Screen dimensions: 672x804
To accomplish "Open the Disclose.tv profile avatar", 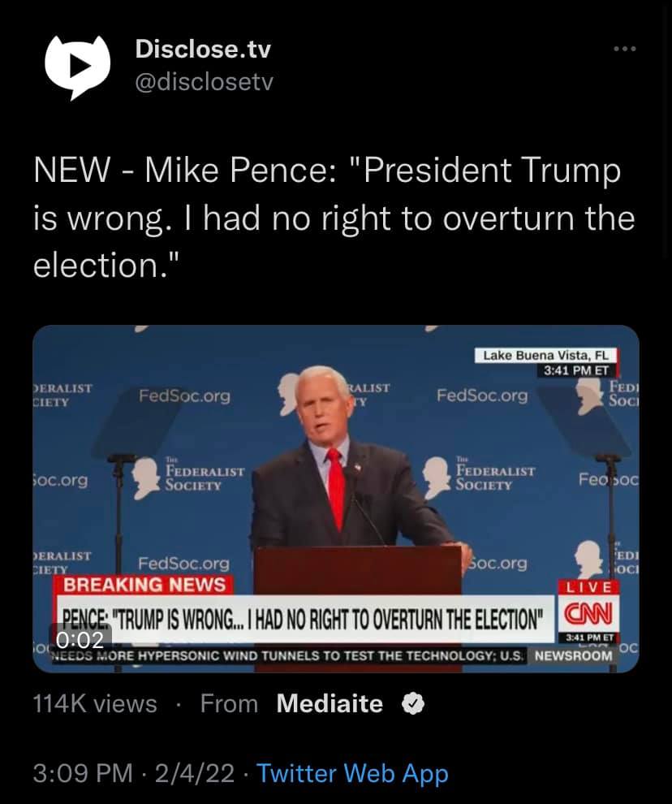I will (77, 67).
